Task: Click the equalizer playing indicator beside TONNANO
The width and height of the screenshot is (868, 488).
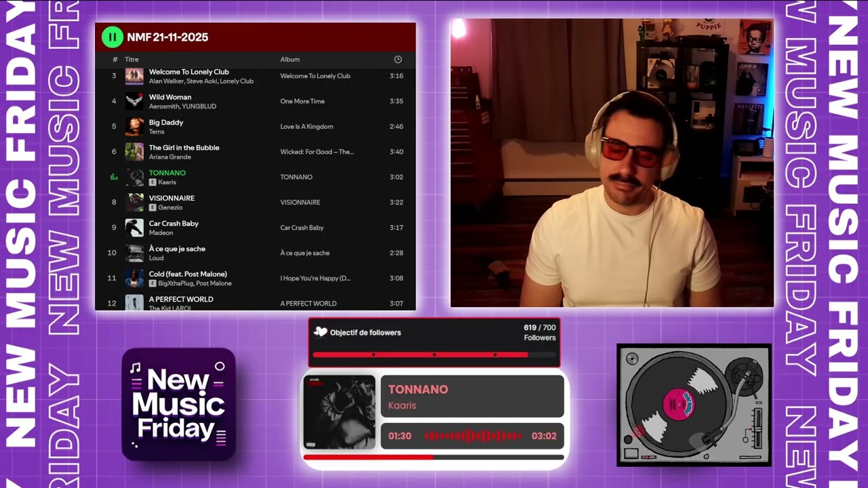Action: pos(114,177)
